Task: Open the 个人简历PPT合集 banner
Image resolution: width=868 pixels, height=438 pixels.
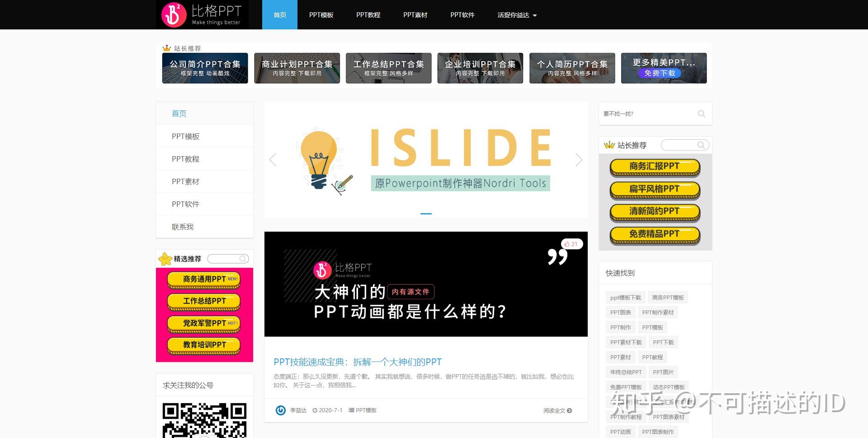Action: pyautogui.click(x=572, y=68)
